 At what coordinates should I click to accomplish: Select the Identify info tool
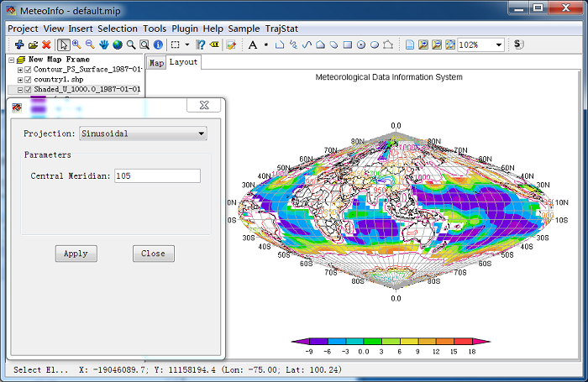tap(158, 44)
